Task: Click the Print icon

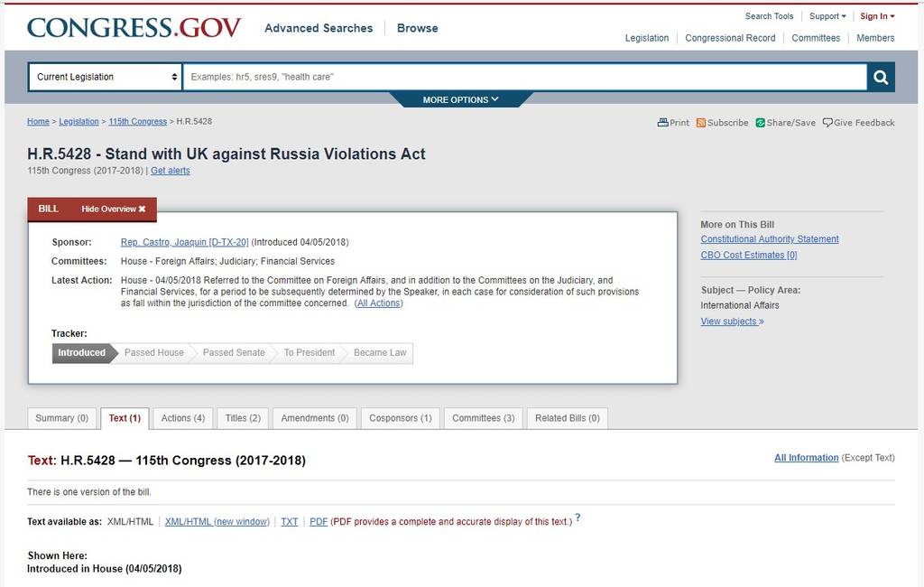Action: 663,123
